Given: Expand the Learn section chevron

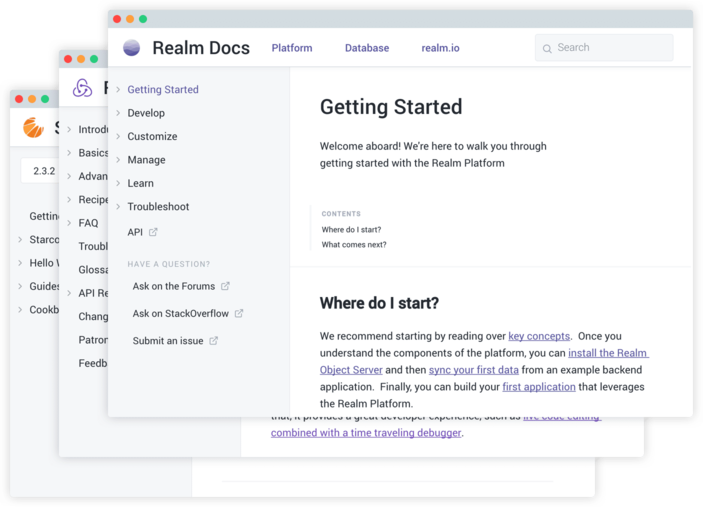Looking at the screenshot, I should [118, 183].
